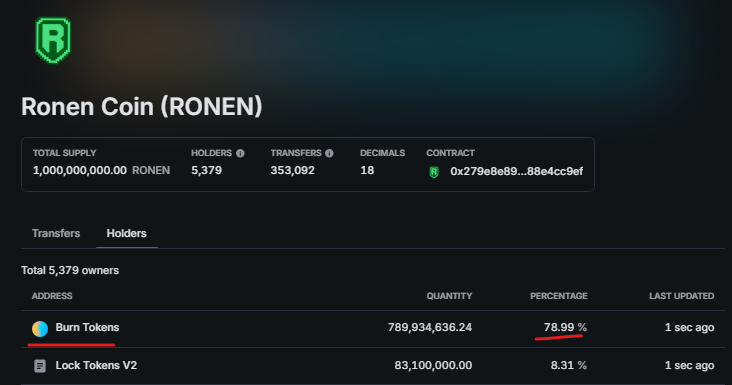The image size is (732, 385).
Task: Click the Transfers info icon
Action: click(329, 153)
